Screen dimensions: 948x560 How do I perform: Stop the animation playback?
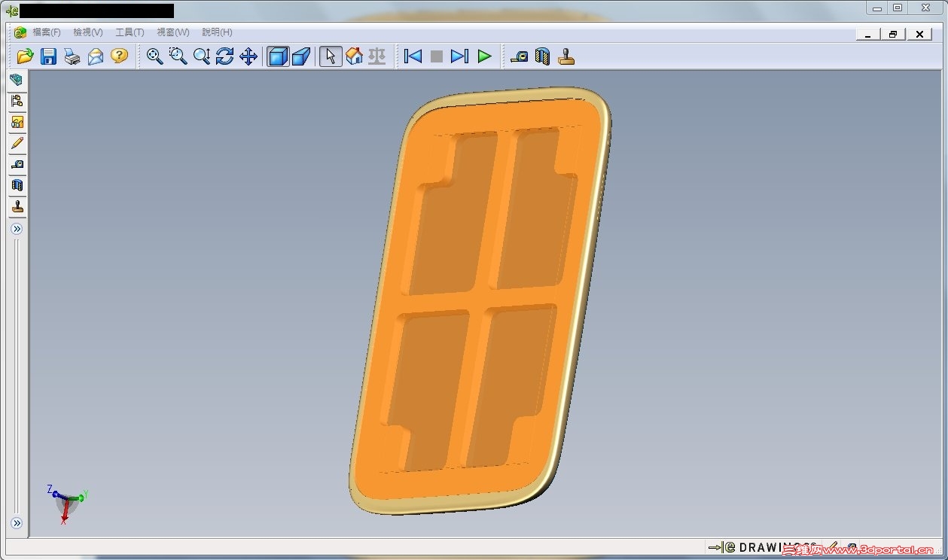436,56
